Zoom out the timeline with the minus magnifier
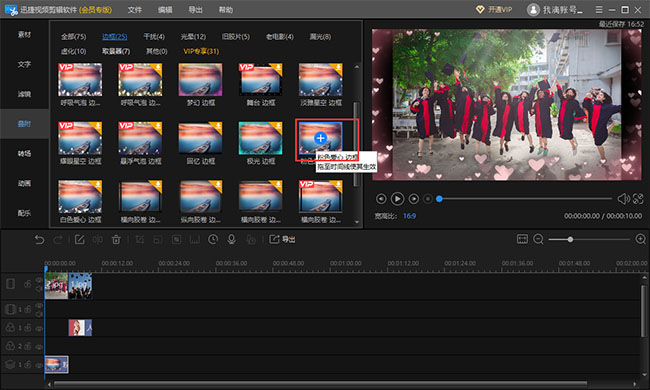Viewport: 650px width, 390px height. pos(538,239)
